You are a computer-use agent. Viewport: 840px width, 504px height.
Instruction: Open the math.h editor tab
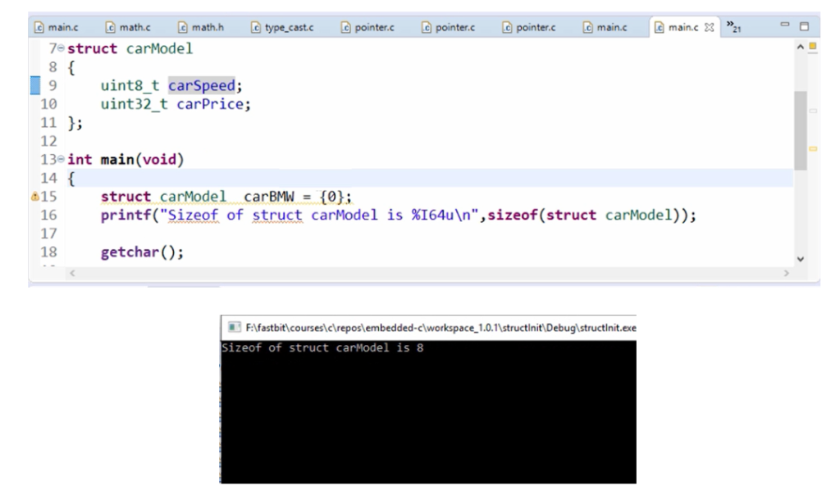tap(202, 27)
